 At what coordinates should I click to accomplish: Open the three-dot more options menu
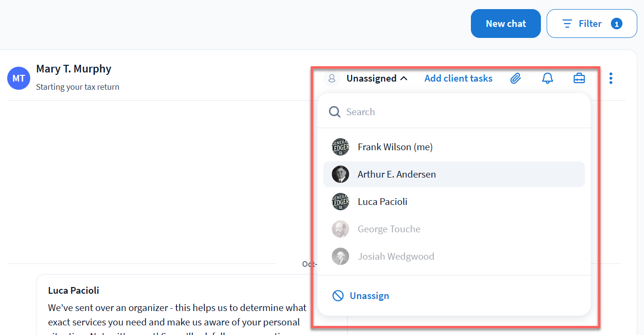tap(610, 78)
